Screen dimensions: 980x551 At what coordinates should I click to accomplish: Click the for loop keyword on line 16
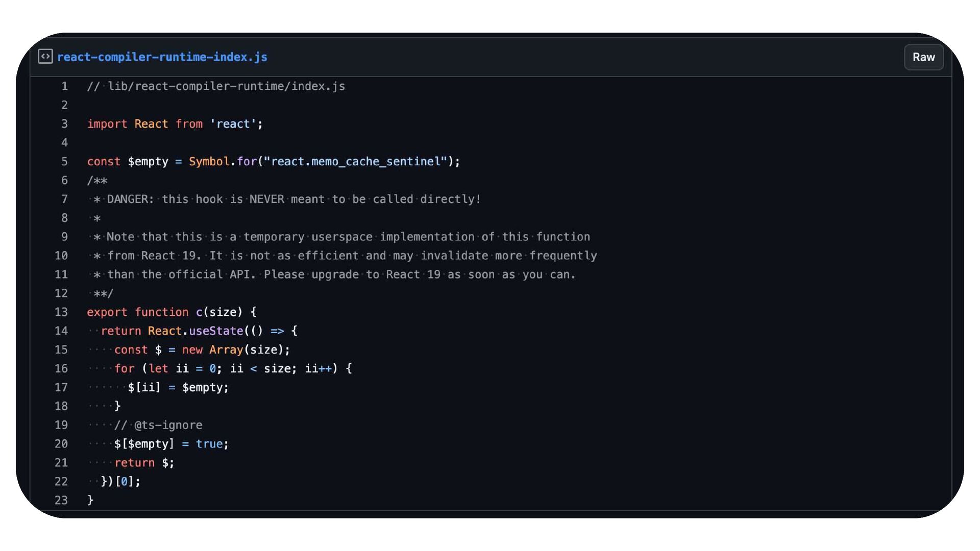[x=124, y=369]
